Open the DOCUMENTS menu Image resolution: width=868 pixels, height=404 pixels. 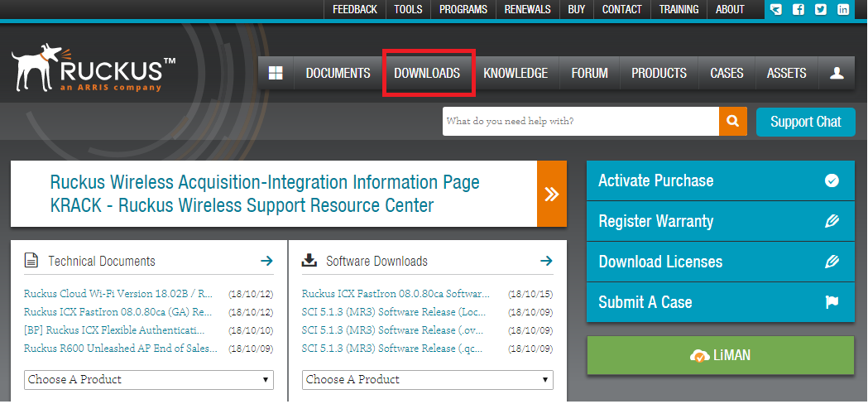(338, 73)
